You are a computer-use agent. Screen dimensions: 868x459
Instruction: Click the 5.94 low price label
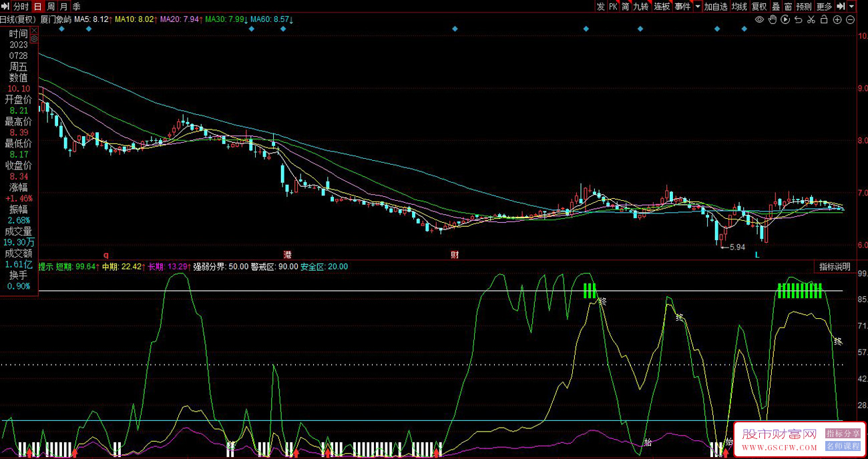[736, 248]
